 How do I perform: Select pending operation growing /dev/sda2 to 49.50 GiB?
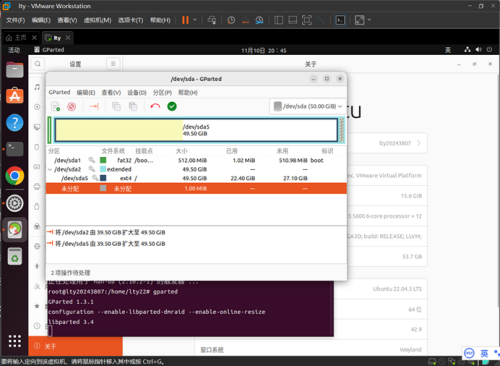click(106, 232)
